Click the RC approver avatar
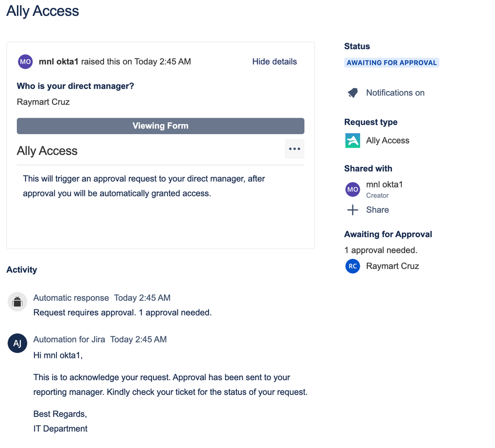Viewport: 495px width, 448px height. click(353, 266)
